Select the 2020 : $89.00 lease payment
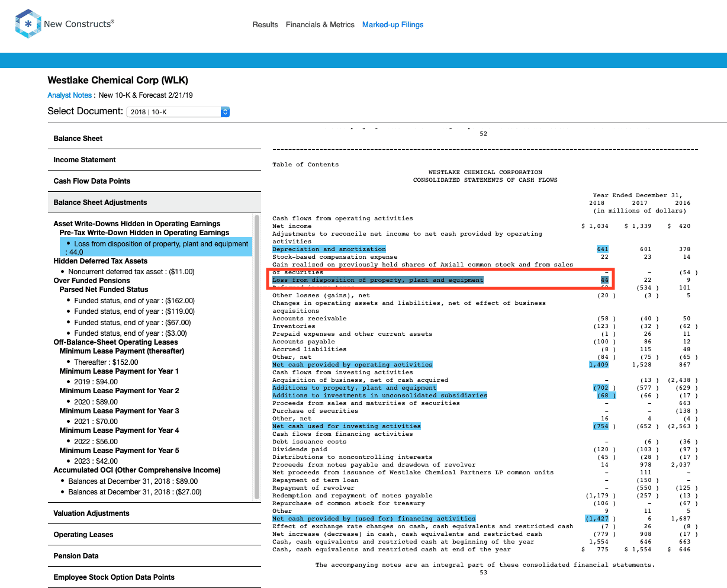Viewport: 727px width, 588px height. point(96,402)
